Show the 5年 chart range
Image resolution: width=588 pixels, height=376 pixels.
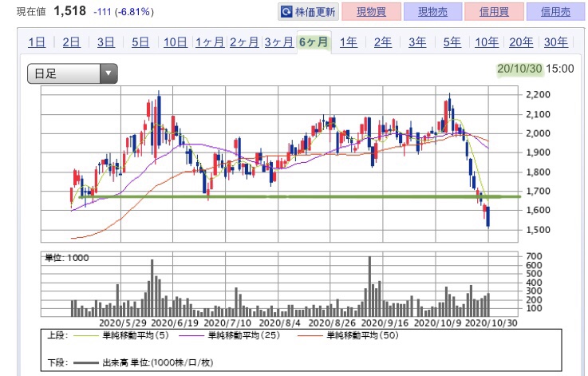pos(452,42)
